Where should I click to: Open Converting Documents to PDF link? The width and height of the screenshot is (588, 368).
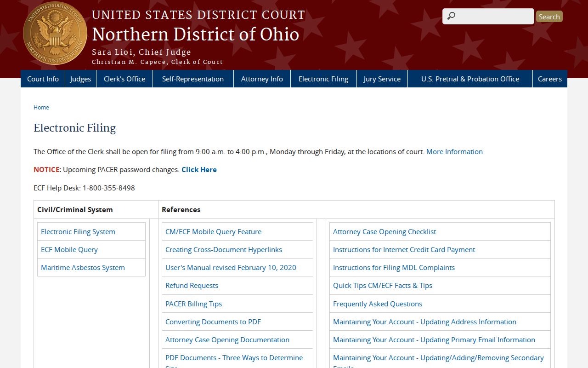tap(213, 322)
